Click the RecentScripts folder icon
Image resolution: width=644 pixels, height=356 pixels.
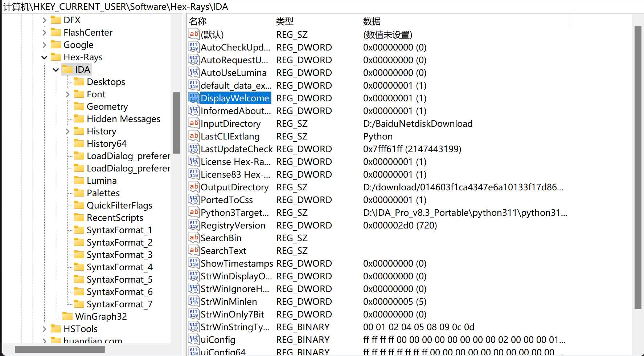pyautogui.click(x=79, y=218)
